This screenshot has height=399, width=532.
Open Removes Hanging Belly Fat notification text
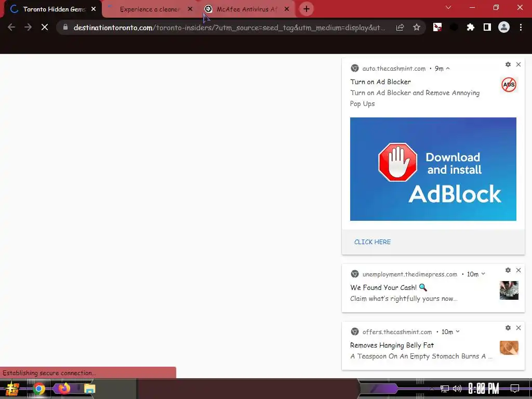click(392, 345)
